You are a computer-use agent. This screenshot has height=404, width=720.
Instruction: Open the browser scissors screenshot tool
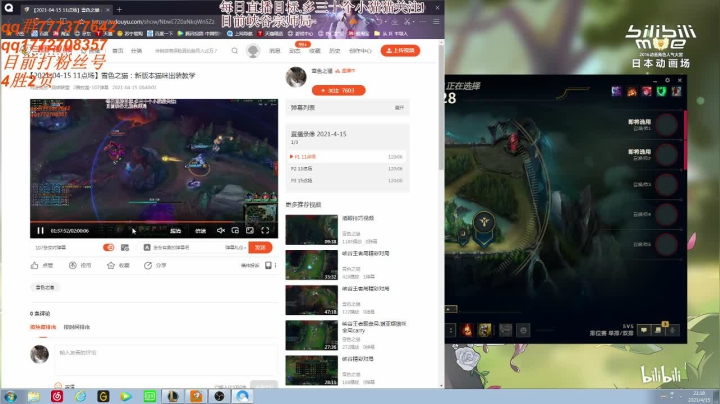(407, 22)
